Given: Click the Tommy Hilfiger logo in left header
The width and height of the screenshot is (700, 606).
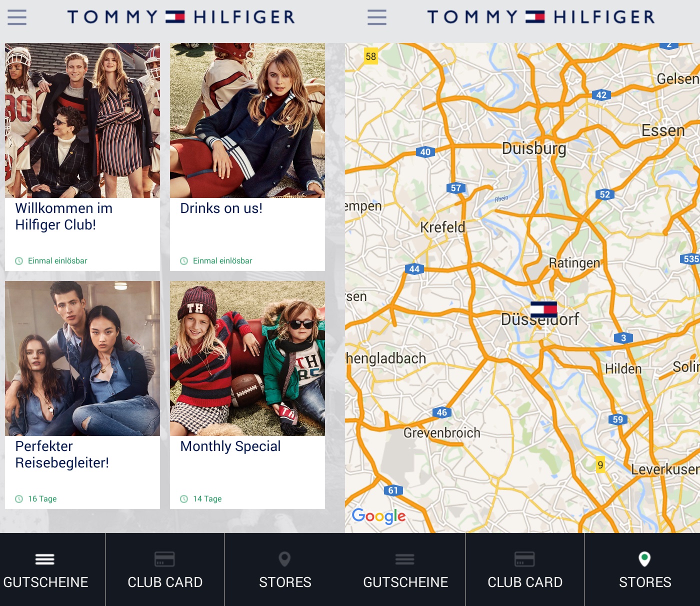Looking at the screenshot, I should 181,17.
